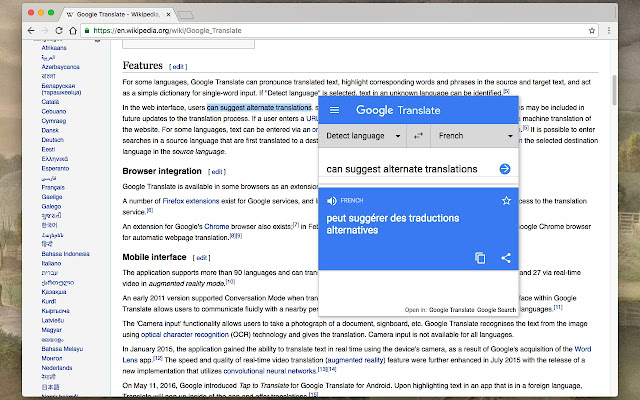Copy the translated text to clipboard
640x400 pixels.
(480, 258)
